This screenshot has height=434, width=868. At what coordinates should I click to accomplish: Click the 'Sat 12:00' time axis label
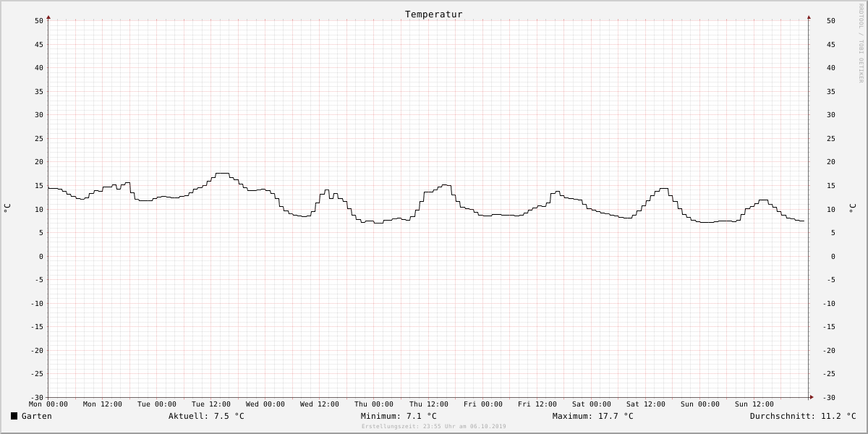pos(646,404)
